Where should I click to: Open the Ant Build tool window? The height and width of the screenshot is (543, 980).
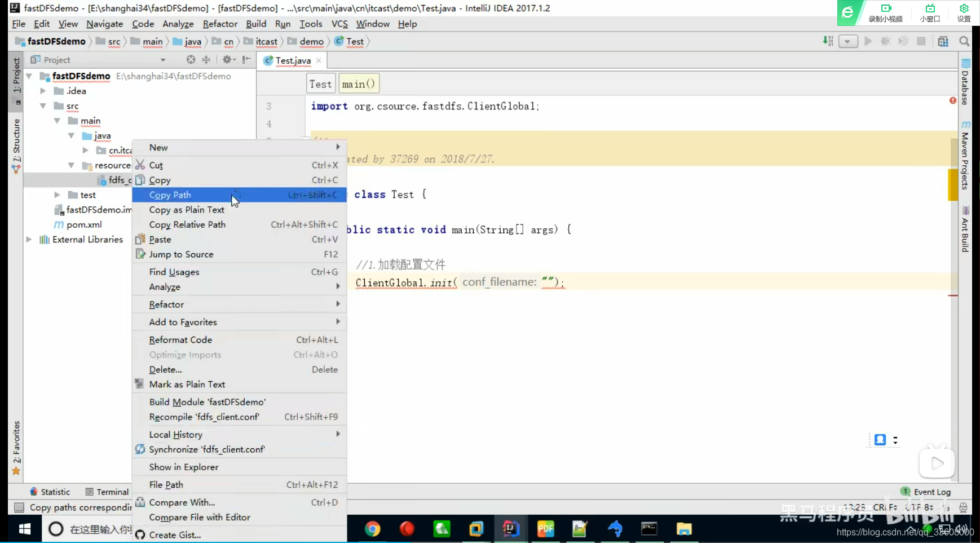965,229
